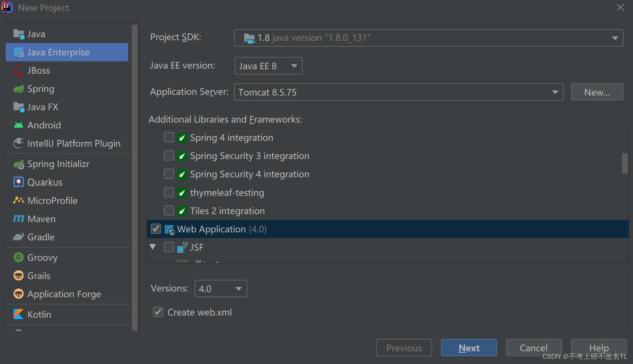Choose Quarkus project type label
This screenshot has width=633, height=364.
(45, 182)
